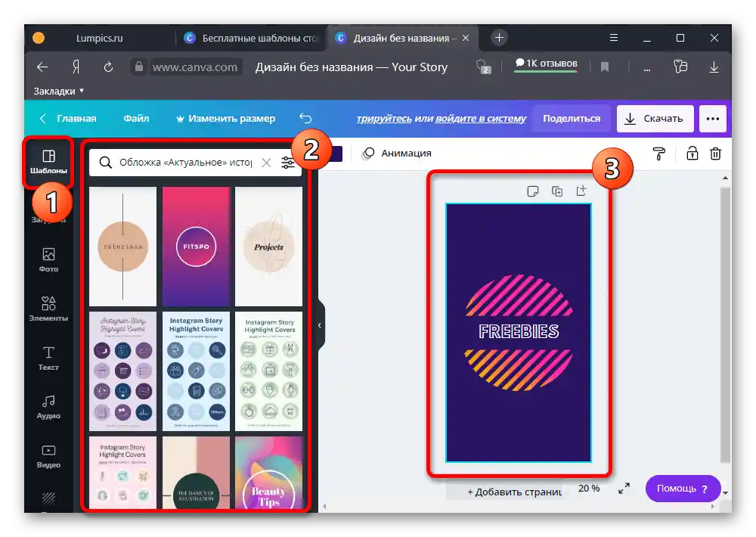Delete the selected element with trash icon

pos(715,154)
